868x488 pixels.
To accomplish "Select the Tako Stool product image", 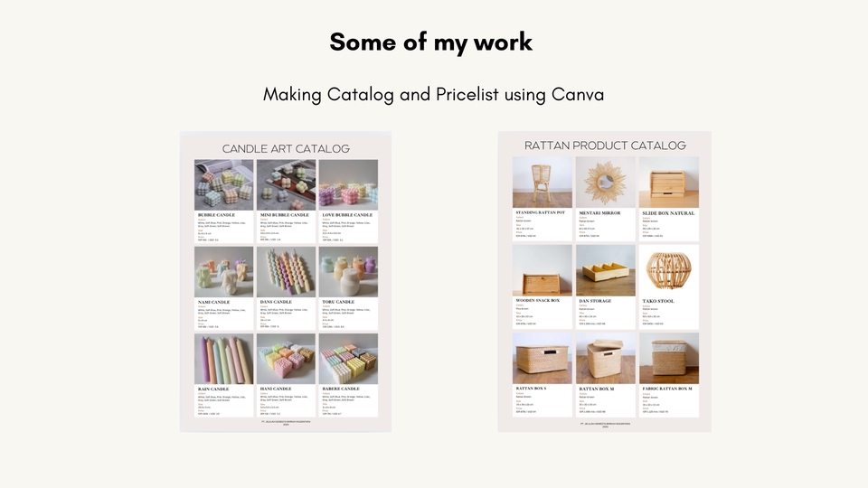I will (x=668, y=269).
